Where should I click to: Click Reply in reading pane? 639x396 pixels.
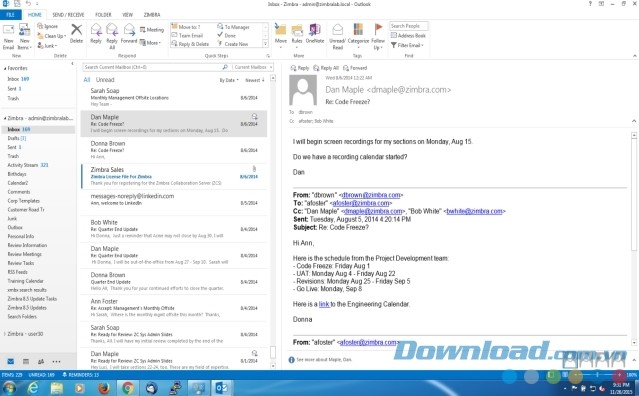click(x=300, y=68)
